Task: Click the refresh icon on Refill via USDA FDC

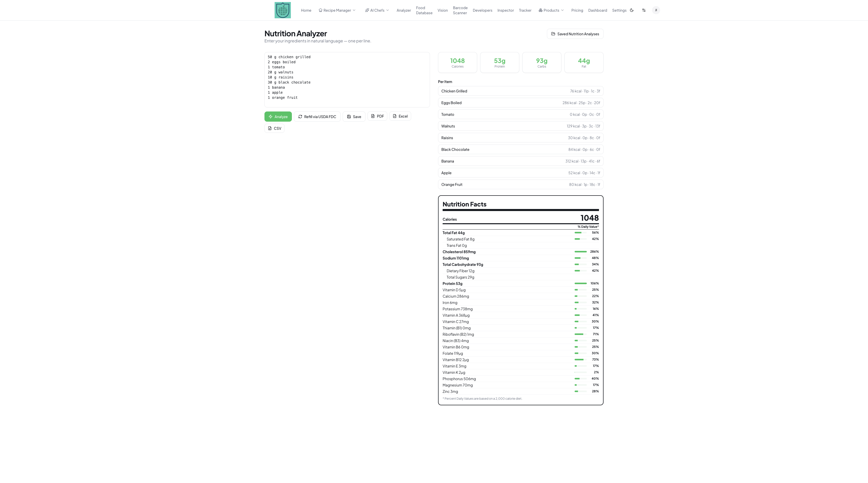Action: point(300,117)
